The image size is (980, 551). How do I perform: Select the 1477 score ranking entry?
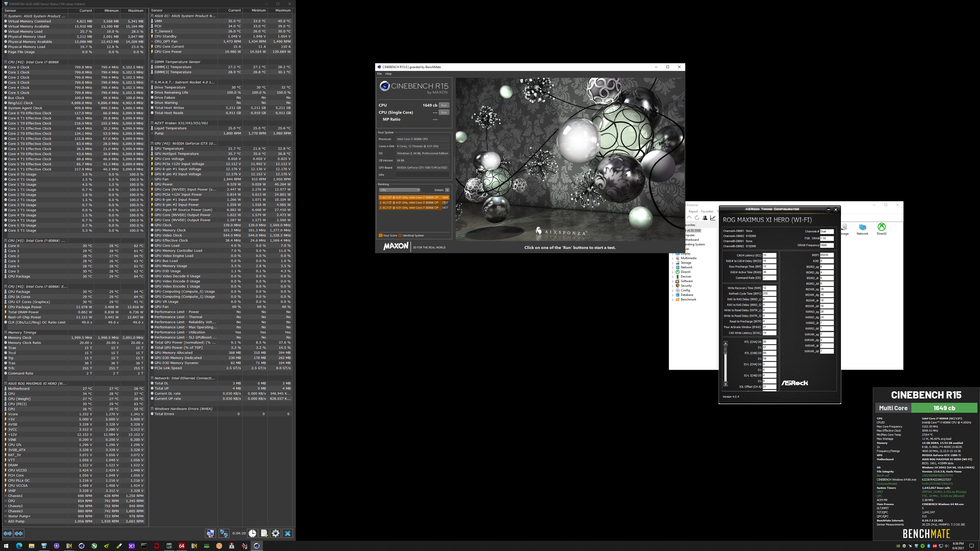click(414, 208)
